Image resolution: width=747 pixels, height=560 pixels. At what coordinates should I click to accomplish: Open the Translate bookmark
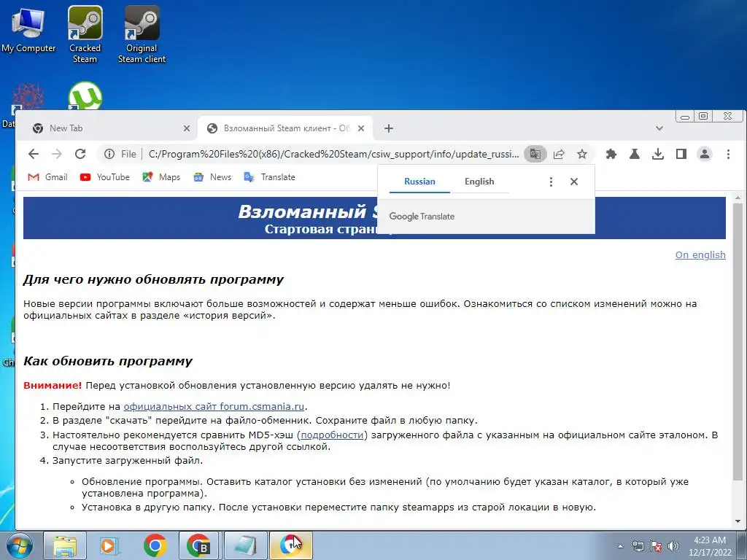click(x=270, y=177)
